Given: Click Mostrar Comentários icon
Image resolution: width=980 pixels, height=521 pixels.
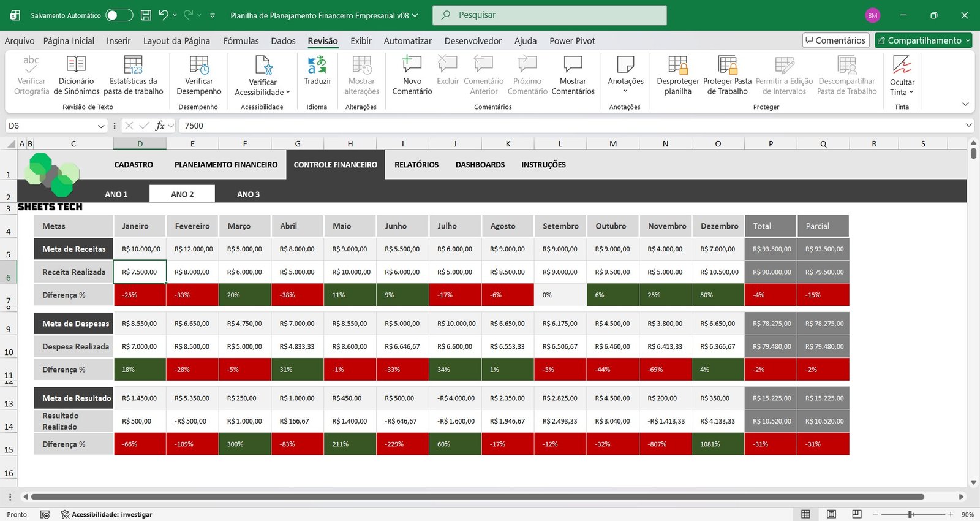Looking at the screenshot, I should click(573, 64).
